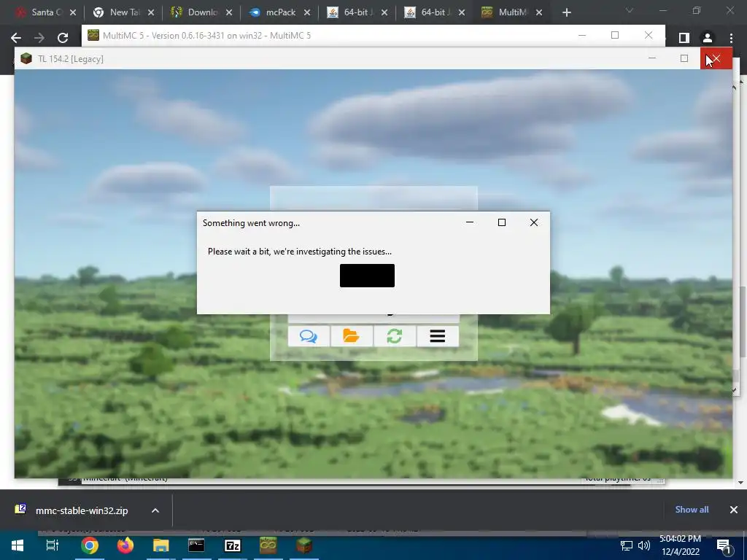The height and width of the screenshot is (560, 747).
Task: Open the Chrome profile avatar icon
Action: click(708, 38)
